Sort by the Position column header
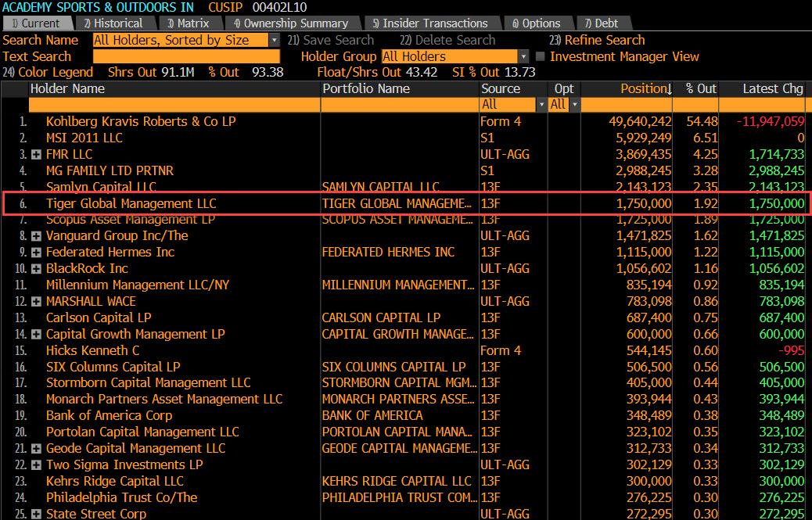 [646, 89]
